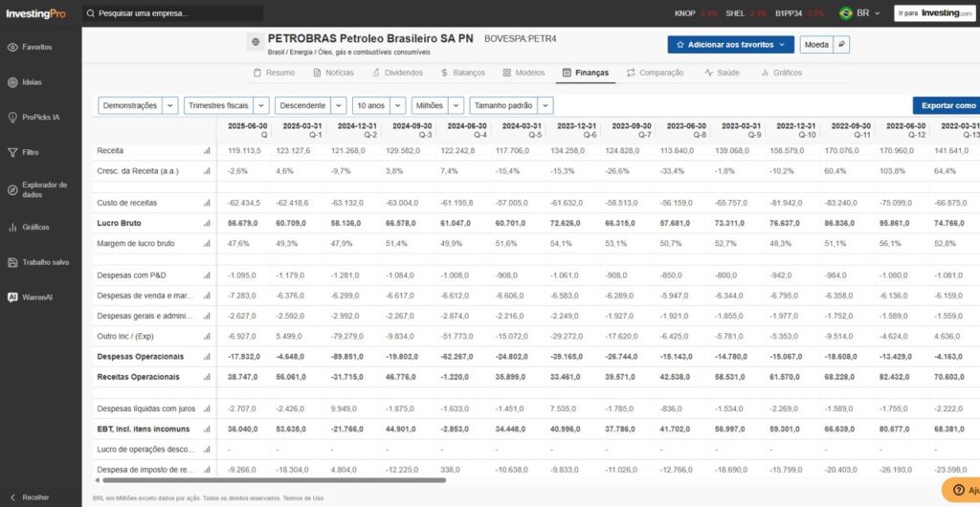Open the Favoritos sidebar icon
Viewport: 980px width, 507px height.
pos(12,48)
